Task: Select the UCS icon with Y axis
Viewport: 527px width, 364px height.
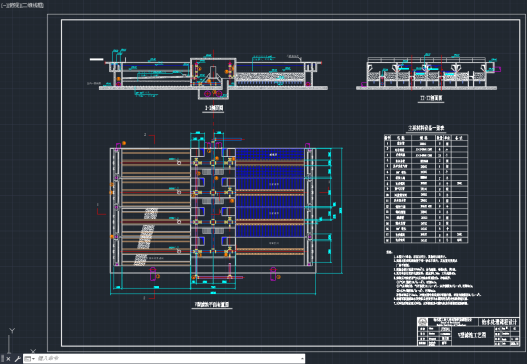Action: 20,341
